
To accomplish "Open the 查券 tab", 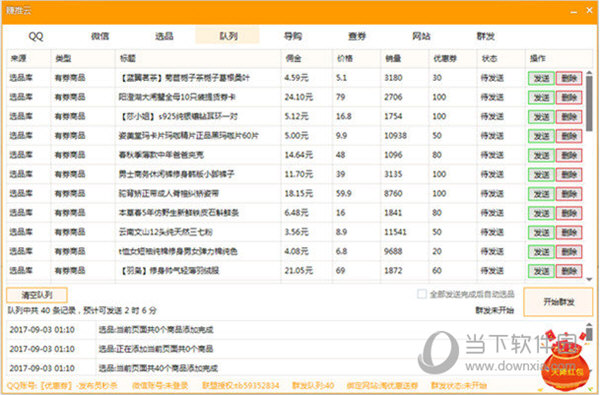I will click(357, 36).
